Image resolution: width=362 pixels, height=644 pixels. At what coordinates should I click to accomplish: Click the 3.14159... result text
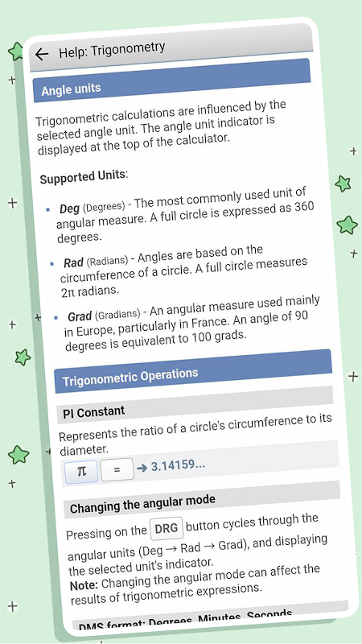click(178, 466)
